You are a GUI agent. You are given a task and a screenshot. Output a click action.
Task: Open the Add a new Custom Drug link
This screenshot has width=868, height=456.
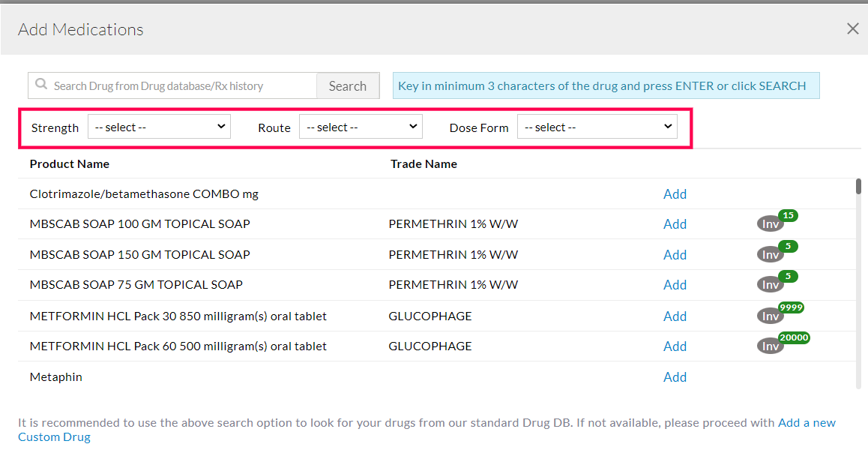click(807, 423)
